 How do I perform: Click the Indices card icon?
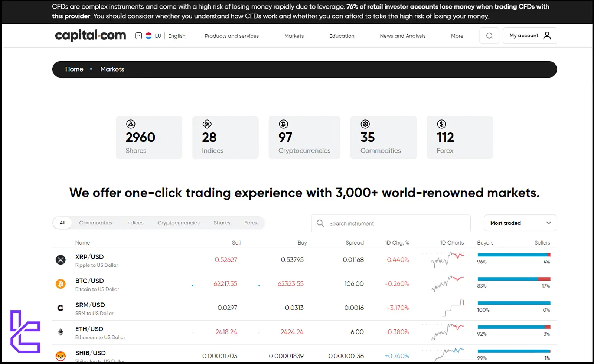tap(207, 124)
